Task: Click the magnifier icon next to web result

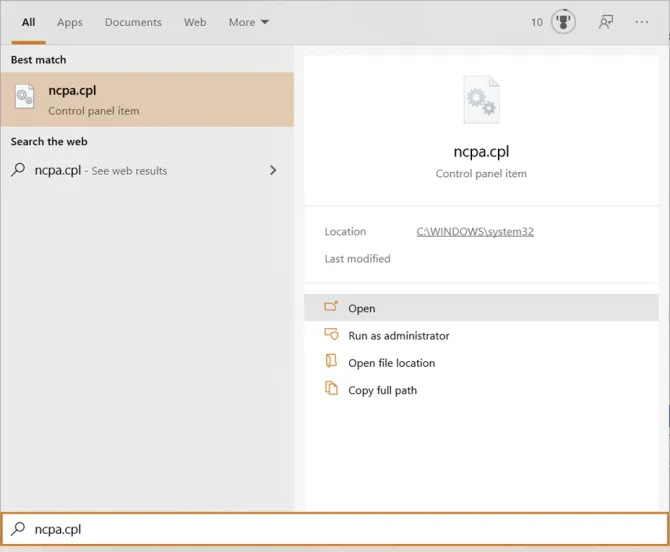Action: (18, 170)
